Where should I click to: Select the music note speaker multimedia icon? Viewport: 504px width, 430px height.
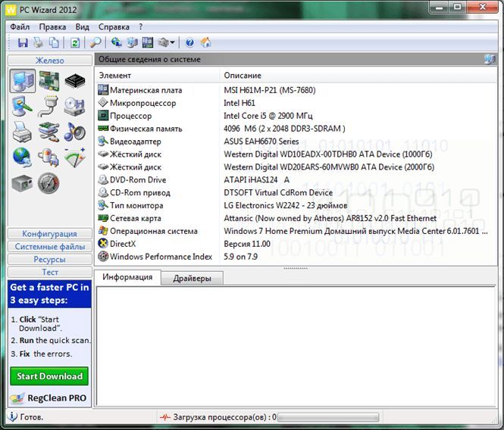click(74, 132)
